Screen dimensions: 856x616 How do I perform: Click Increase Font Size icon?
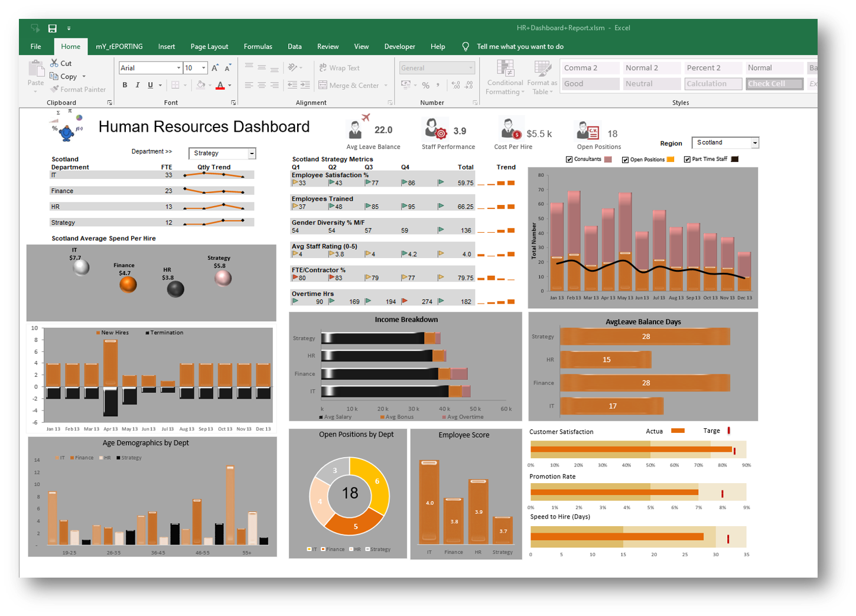(215, 68)
